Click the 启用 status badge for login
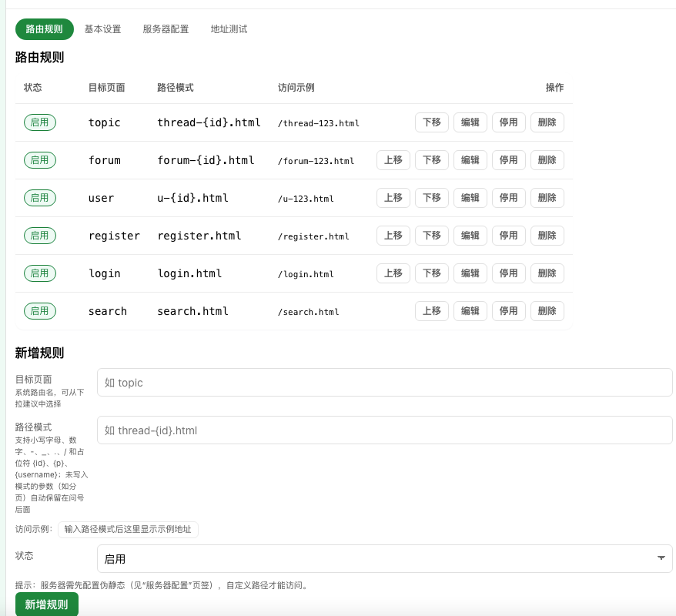This screenshot has width=676, height=616. [40, 273]
